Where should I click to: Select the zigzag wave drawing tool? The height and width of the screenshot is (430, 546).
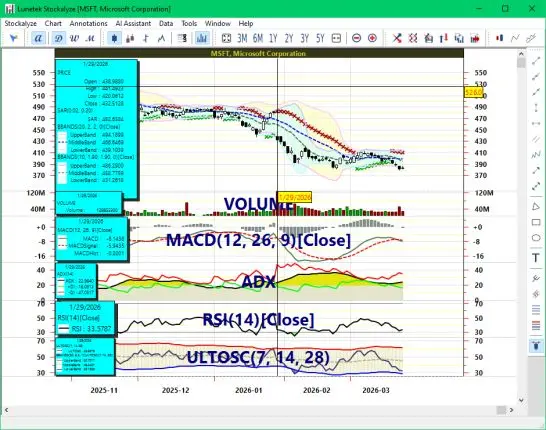(x=536, y=155)
